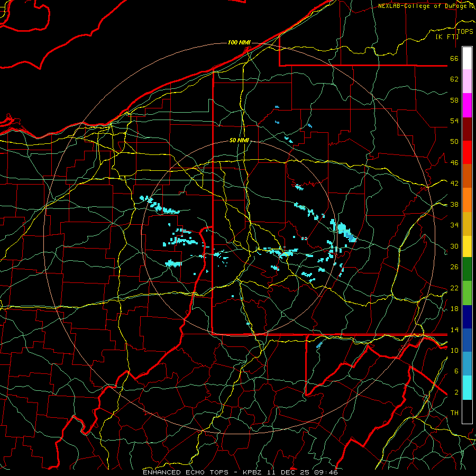Click the teal blue swatch near 6
Image resolution: width=476 pixels, height=476 pixels.
(x=467, y=364)
